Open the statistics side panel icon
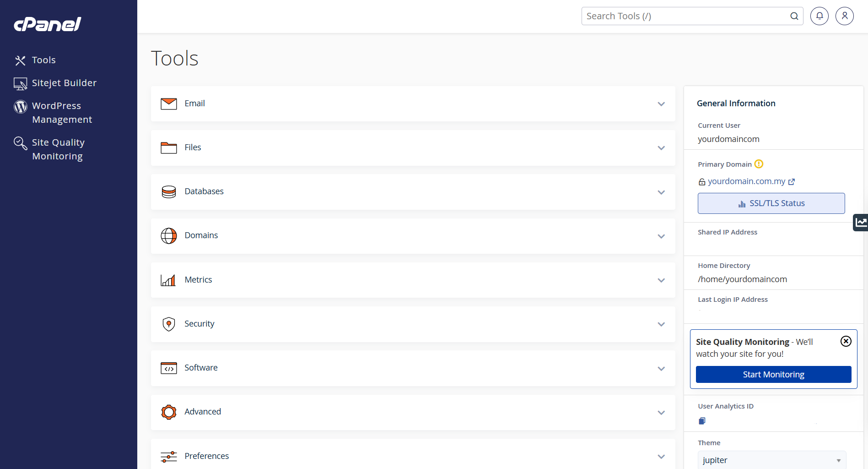Screen dimensions: 868x469 [x=861, y=223]
